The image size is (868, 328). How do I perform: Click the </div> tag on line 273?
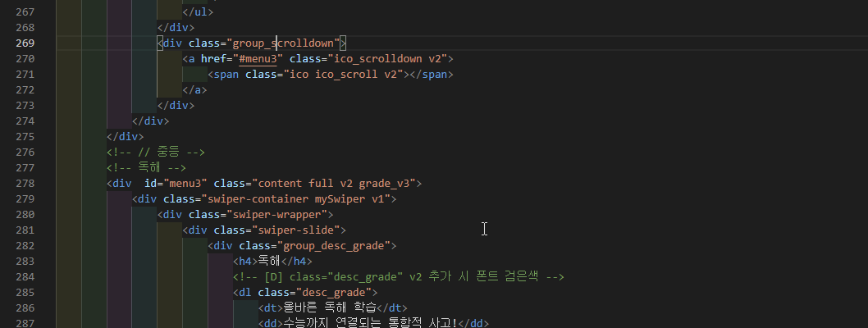(176, 105)
